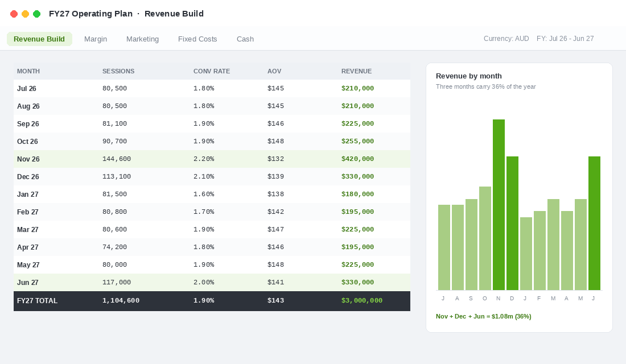Click the Nov + Dec + Jun summary note
This screenshot has width=626, height=364.
point(484,316)
